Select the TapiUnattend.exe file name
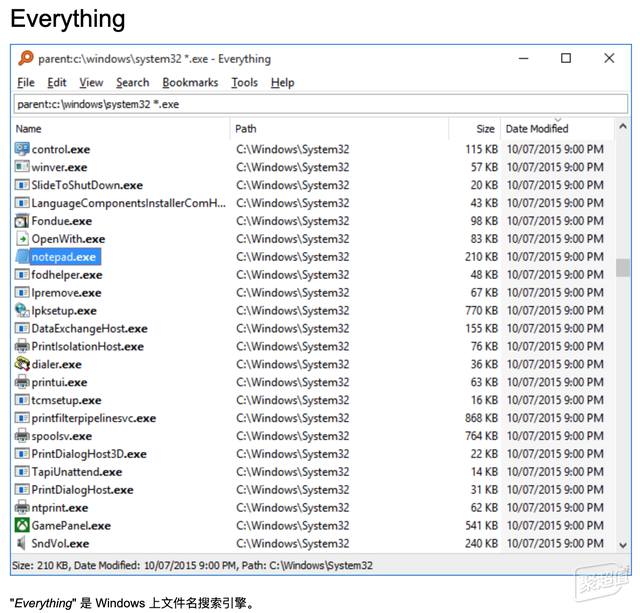The image size is (640, 613). pos(77,472)
